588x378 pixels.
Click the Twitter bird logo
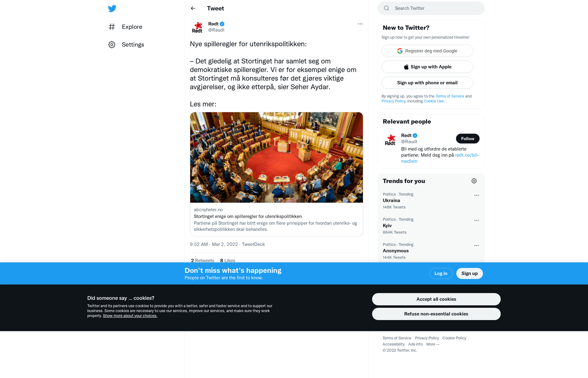(x=112, y=9)
